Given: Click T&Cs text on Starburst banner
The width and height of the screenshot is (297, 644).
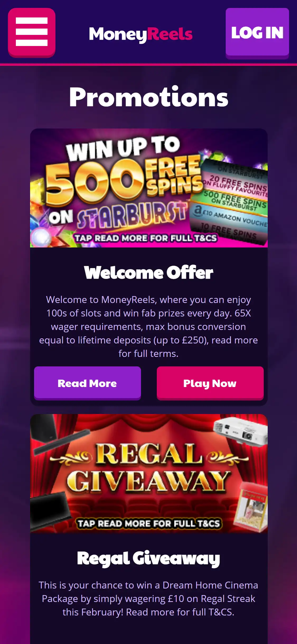Looking at the screenshot, I should (x=146, y=238).
